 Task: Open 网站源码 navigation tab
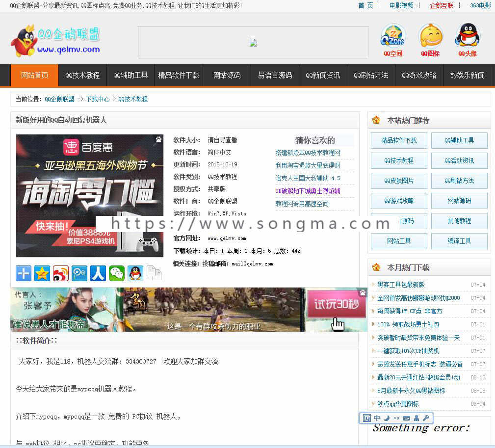[x=227, y=75]
